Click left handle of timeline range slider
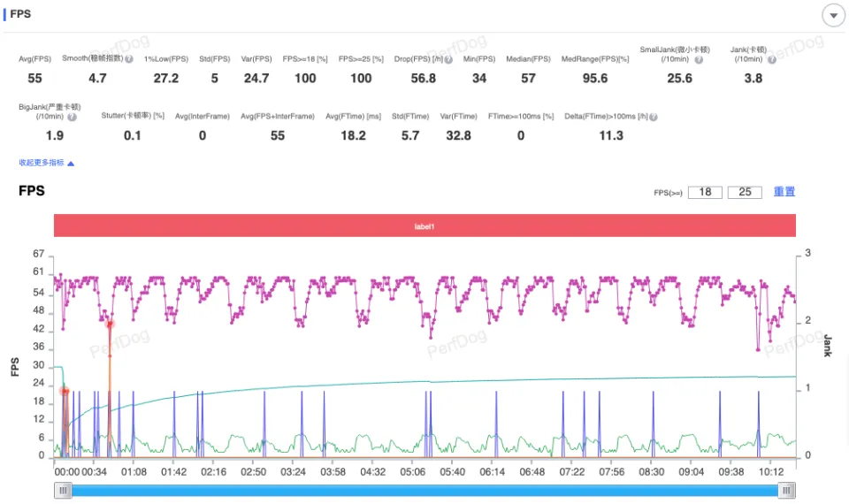This screenshot has height=504, width=849. (x=63, y=491)
